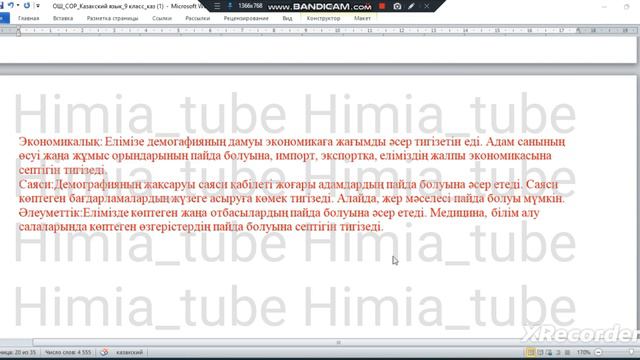Change the language 'казахский' in the status bar

(x=129, y=352)
